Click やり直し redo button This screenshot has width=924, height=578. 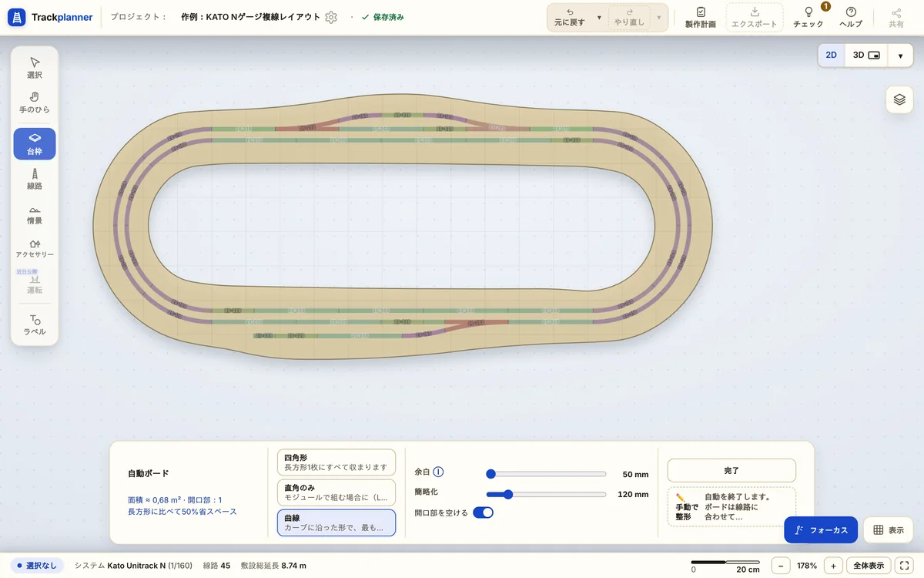coord(629,17)
